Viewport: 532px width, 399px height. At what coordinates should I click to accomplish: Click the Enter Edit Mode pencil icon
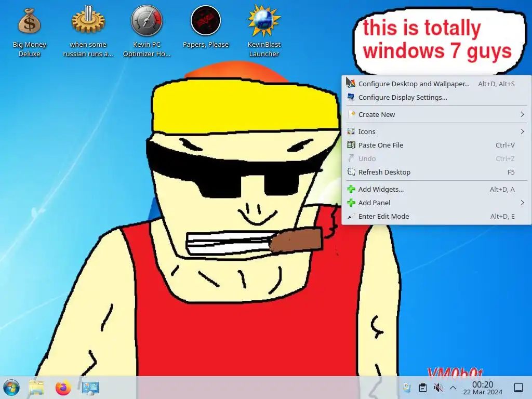click(x=351, y=216)
